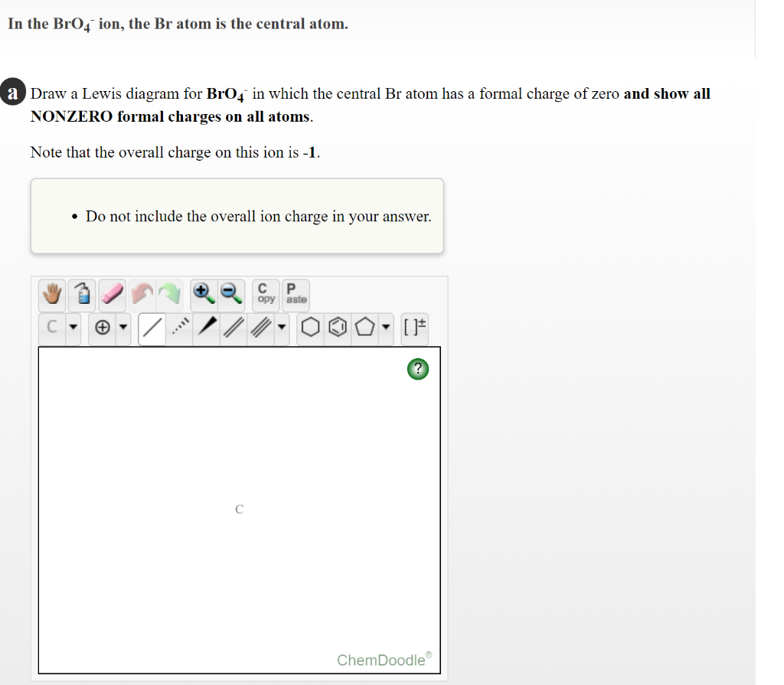Select the clear canvas tool

coord(83,295)
